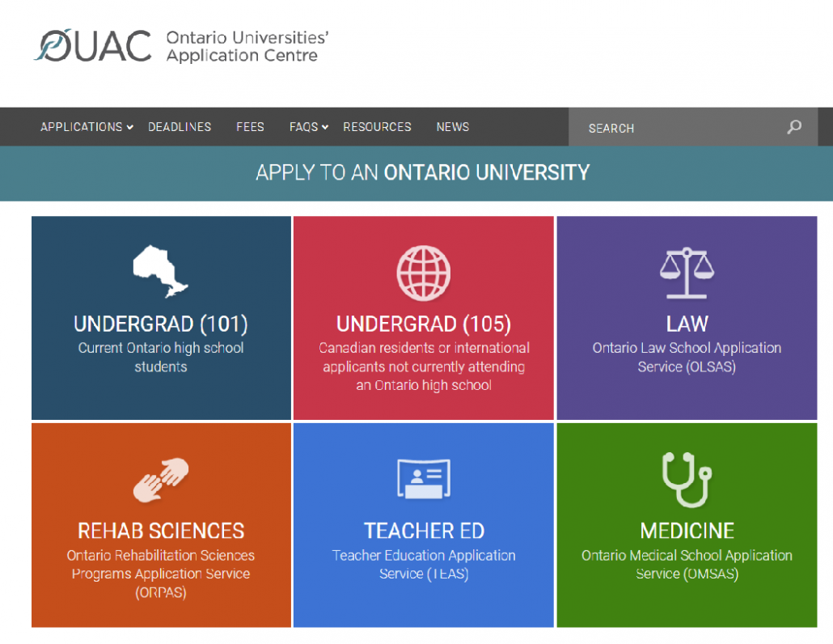Click 'Ontario Rehabilitation Sciences Programs Application Service' text
Viewport: 833px width, 644px height.
(160, 564)
